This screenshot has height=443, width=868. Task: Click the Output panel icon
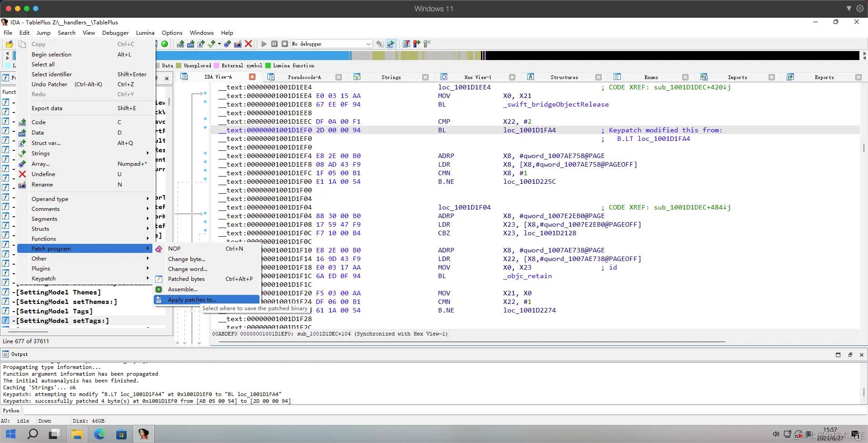[x=5, y=354]
